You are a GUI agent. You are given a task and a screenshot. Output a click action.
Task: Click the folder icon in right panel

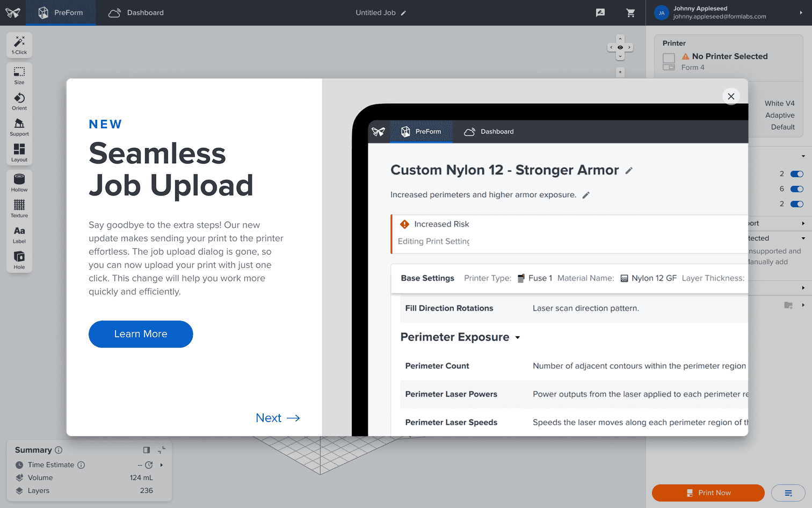[788, 305]
